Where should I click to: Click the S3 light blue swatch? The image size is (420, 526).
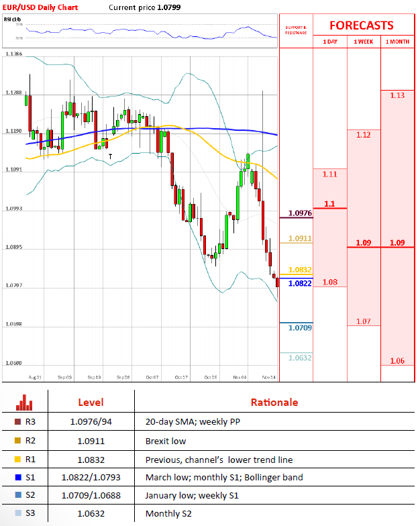[x=17, y=513]
